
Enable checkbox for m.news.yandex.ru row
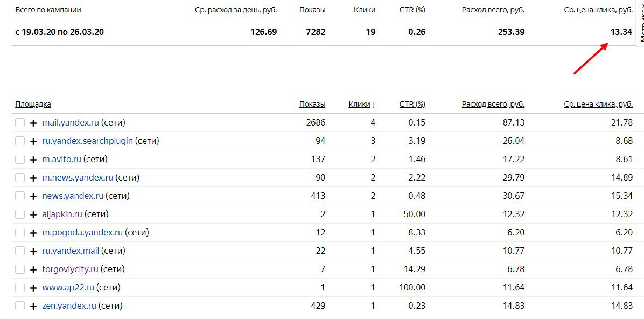click(x=20, y=178)
